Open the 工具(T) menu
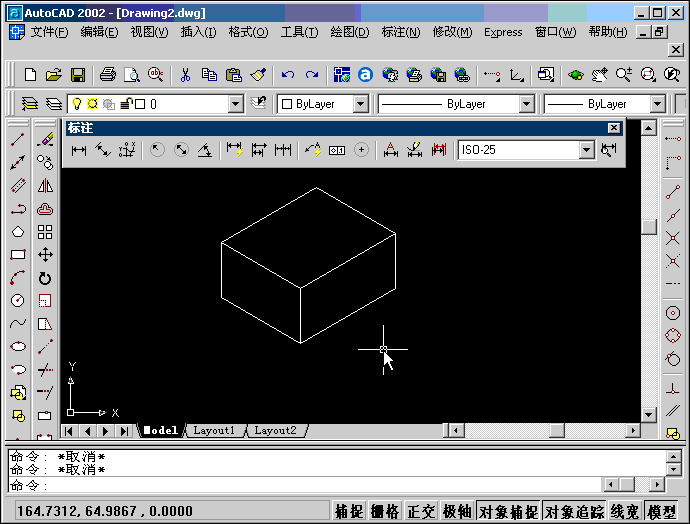Screen dimensions: 690x524 coord(299,32)
